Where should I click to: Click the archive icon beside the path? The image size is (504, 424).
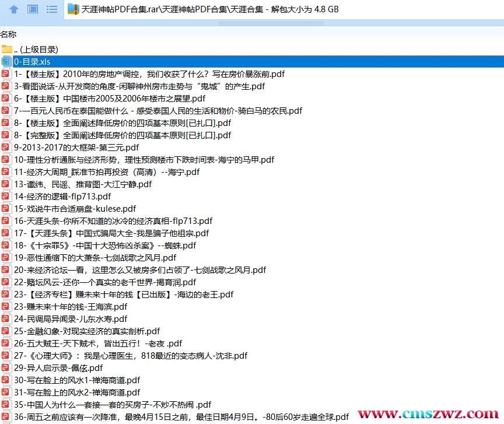coord(73,9)
